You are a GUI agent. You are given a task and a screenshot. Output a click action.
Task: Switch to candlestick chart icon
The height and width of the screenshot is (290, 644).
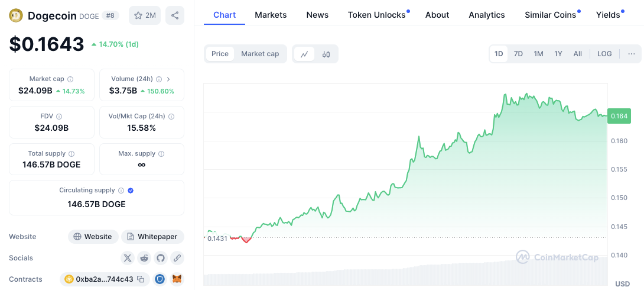(326, 54)
